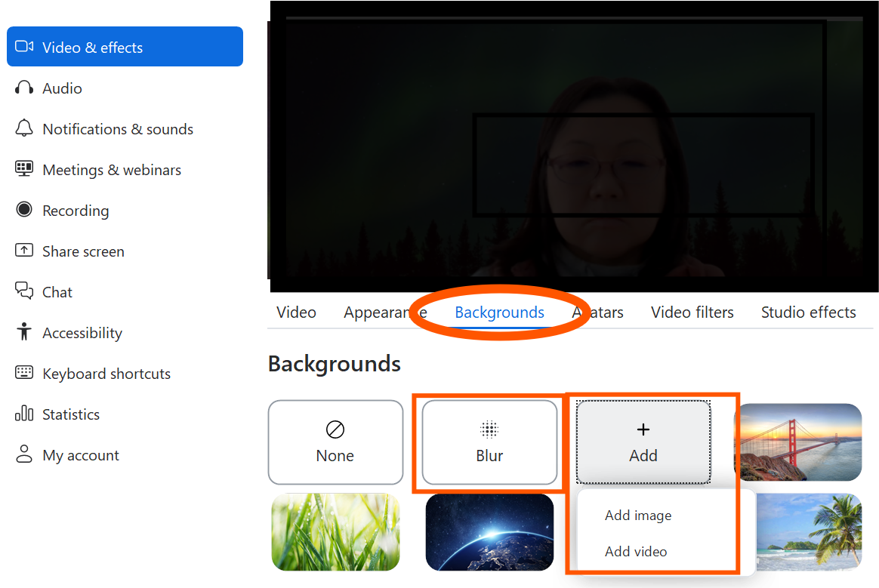
Task: Open the Studio effects tab
Action: [x=808, y=312]
